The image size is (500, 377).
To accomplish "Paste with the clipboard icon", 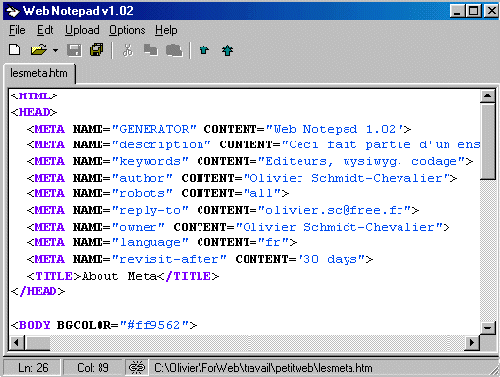I will coord(174,51).
